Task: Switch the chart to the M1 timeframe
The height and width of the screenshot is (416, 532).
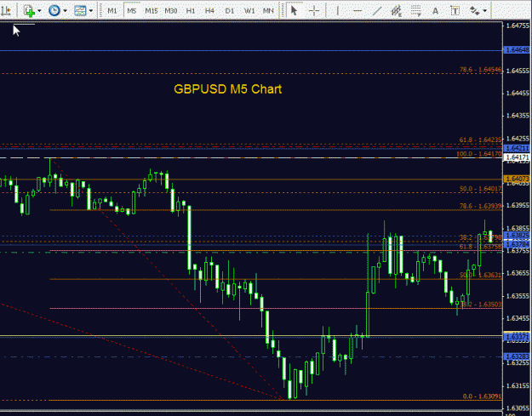Action: [x=112, y=11]
